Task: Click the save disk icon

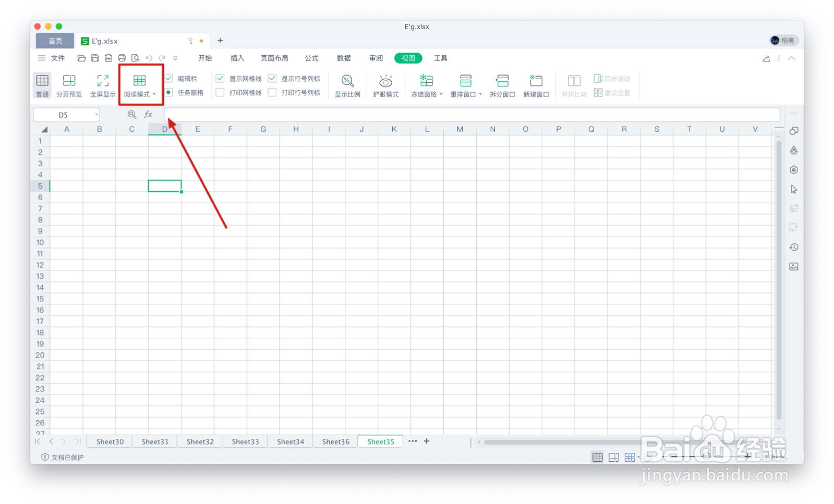Action: click(x=95, y=58)
